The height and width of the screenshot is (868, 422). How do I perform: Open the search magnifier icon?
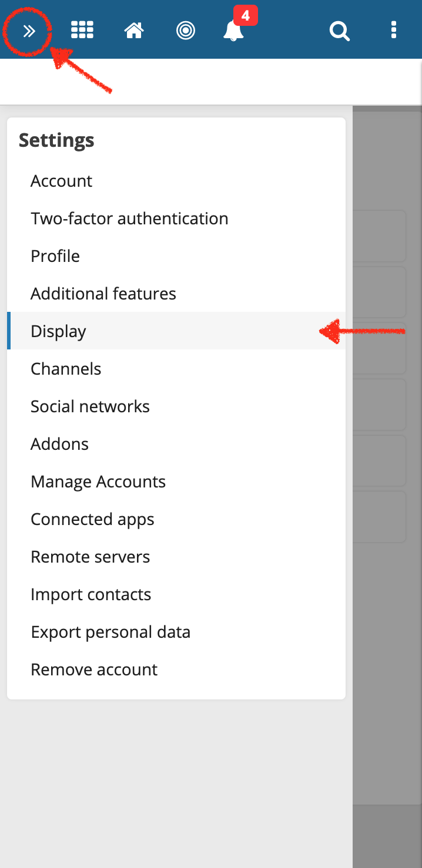(x=339, y=31)
